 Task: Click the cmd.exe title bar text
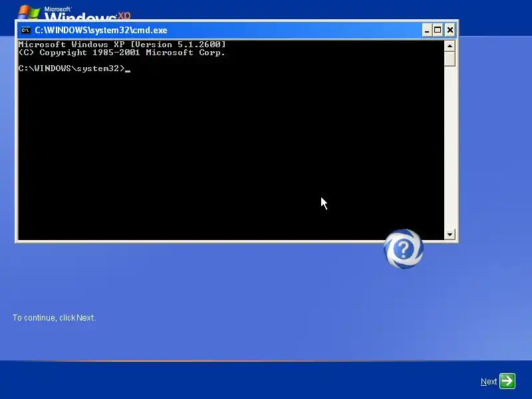point(101,30)
